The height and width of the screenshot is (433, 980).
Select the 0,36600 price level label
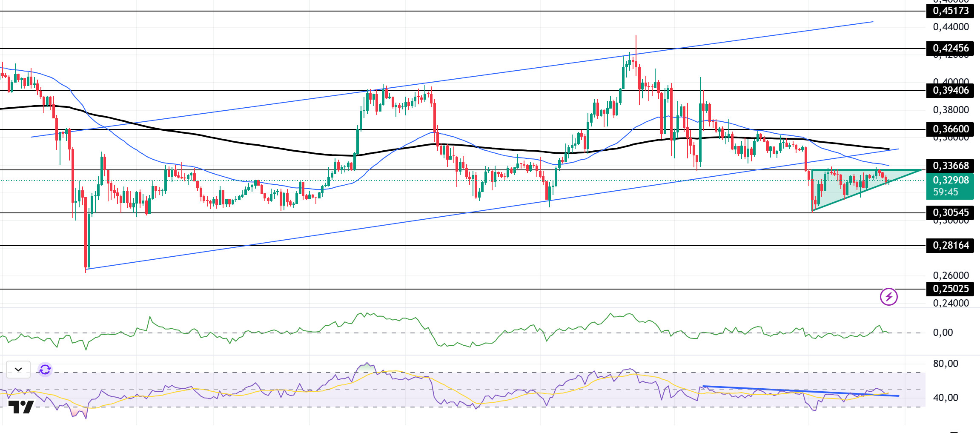950,129
